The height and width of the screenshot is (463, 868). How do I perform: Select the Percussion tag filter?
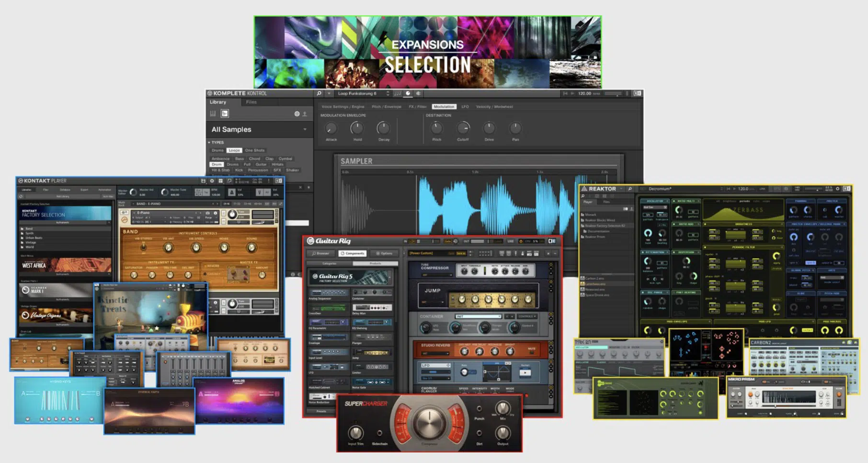[x=258, y=170]
